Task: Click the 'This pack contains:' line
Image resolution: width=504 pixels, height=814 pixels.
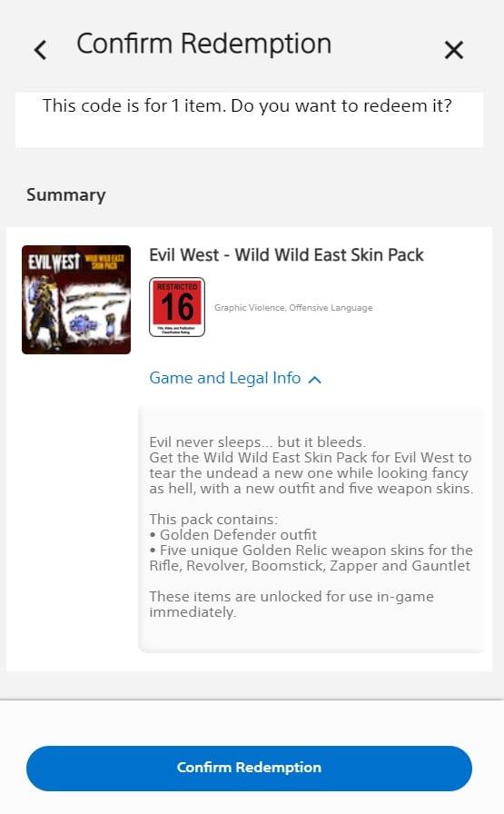Action: click(213, 519)
